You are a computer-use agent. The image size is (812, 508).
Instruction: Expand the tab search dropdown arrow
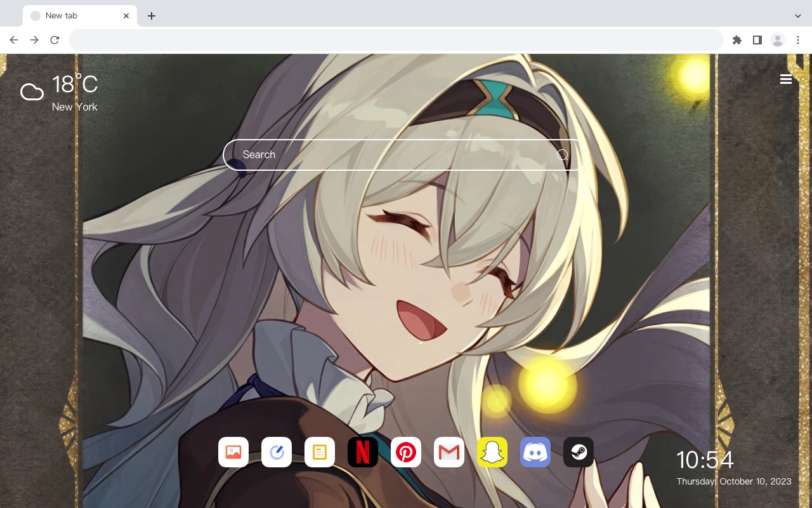click(x=798, y=16)
